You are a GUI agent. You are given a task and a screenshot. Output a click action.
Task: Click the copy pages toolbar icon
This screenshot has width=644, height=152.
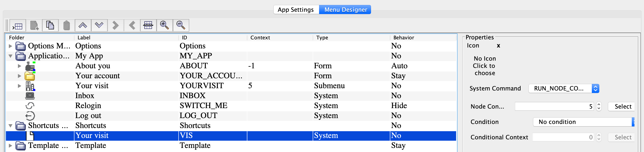point(50,26)
